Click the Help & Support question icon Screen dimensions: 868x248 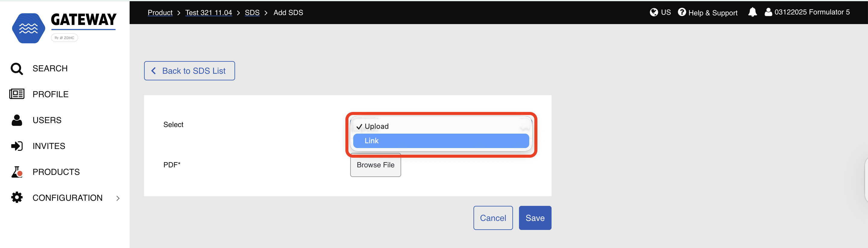[682, 12]
